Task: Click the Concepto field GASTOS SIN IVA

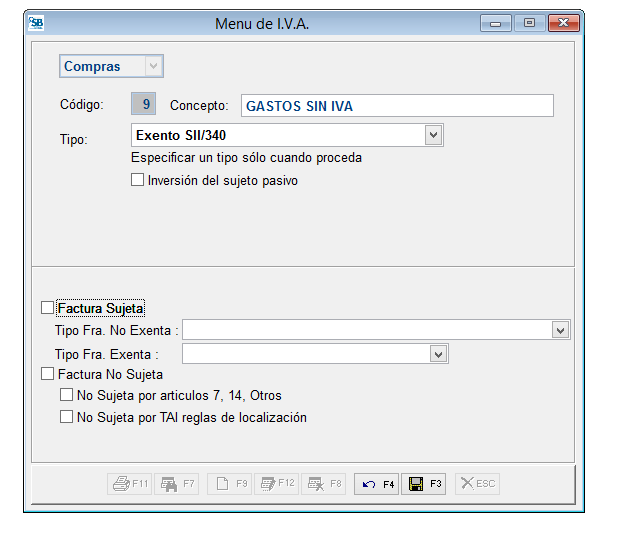Action: pyautogui.click(x=396, y=106)
